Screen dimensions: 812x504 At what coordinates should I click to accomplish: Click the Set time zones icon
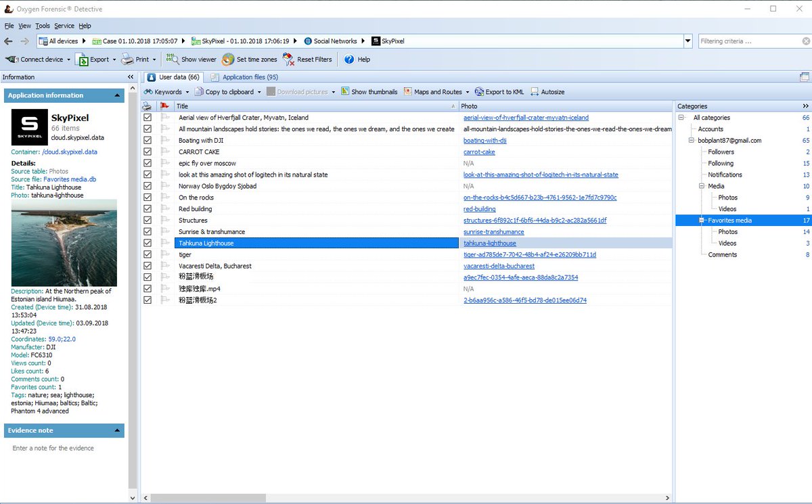228,60
